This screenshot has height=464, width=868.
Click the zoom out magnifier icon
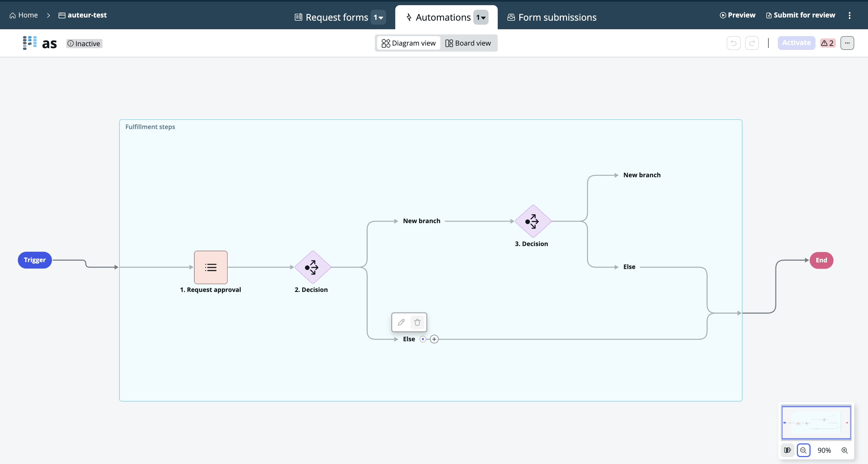(x=804, y=450)
